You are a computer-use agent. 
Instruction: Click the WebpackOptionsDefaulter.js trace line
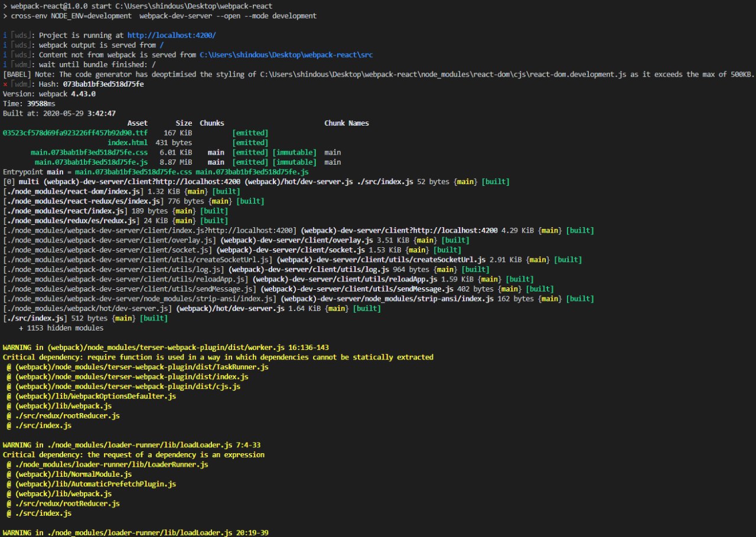[91, 397]
